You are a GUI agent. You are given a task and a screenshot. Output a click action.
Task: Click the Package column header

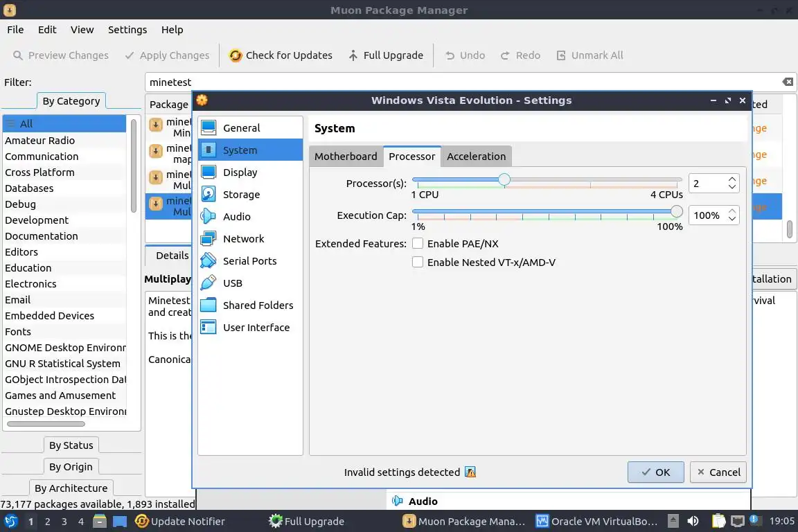[x=169, y=105]
